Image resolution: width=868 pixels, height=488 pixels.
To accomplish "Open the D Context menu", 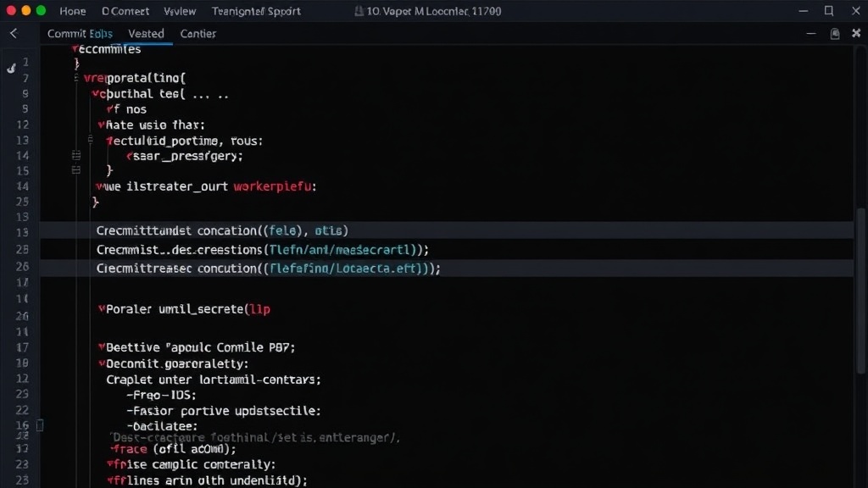I will 125,11.
